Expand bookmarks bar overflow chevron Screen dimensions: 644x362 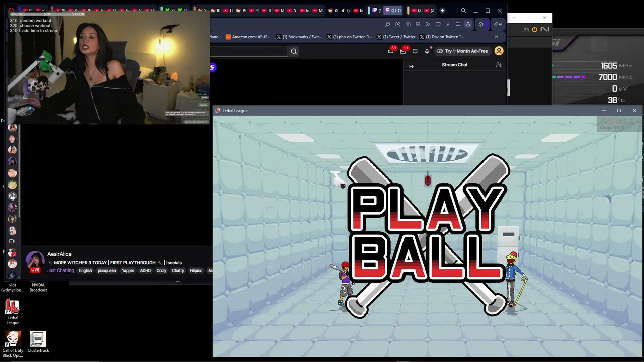pos(496,37)
